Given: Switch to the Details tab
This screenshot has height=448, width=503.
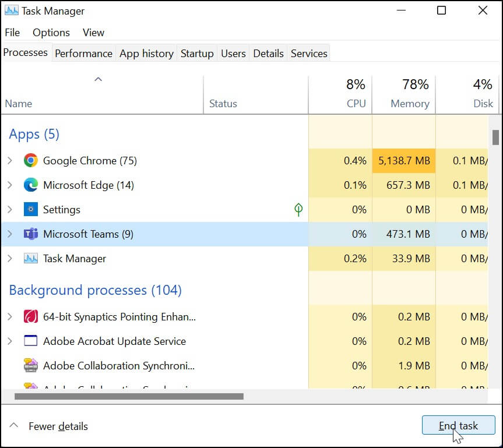Looking at the screenshot, I should pos(268,53).
